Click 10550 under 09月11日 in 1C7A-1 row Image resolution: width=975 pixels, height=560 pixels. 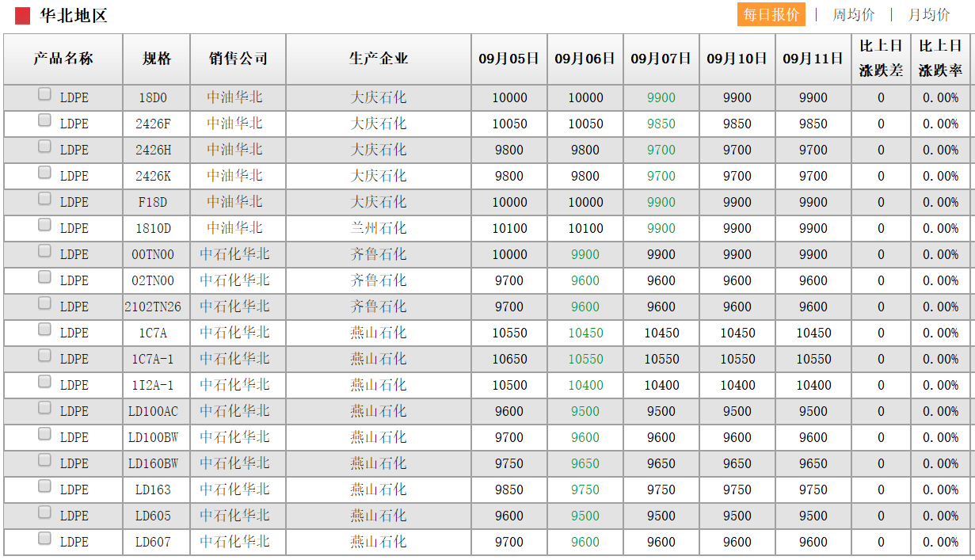813,360
